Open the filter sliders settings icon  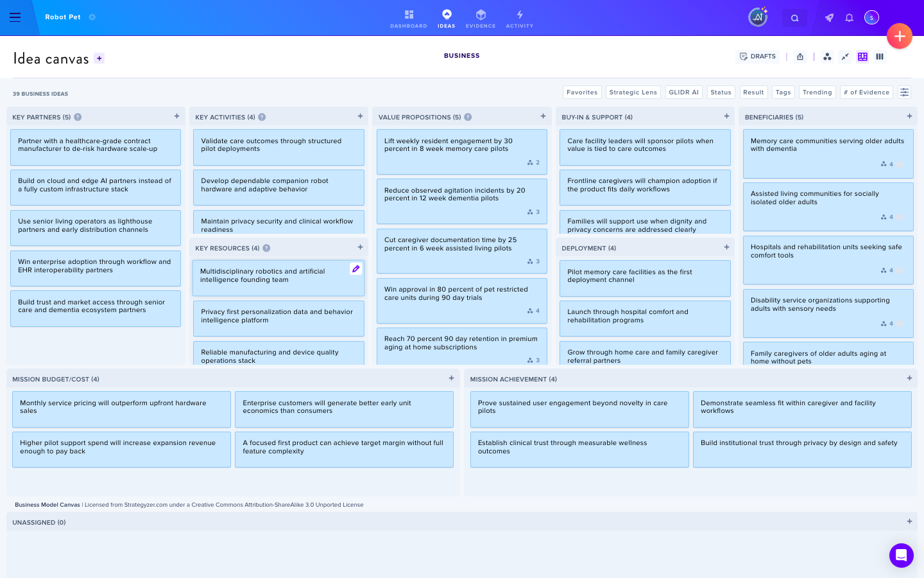[x=904, y=92]
